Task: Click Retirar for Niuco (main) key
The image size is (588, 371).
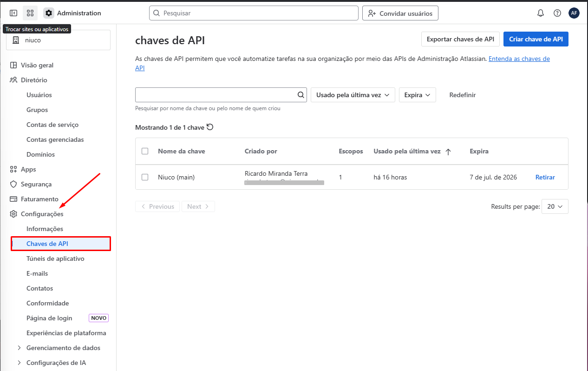Action: click(x=545, y=177)
